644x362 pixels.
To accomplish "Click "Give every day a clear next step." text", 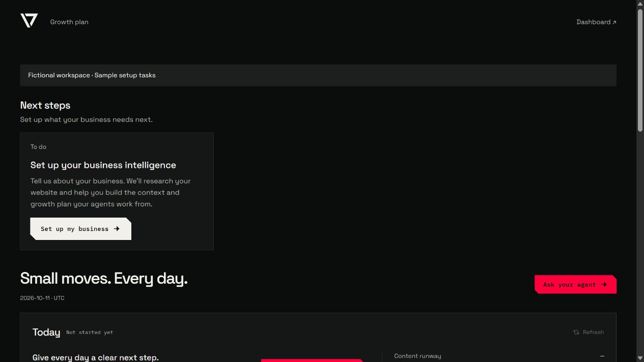I will click(96, 357).
